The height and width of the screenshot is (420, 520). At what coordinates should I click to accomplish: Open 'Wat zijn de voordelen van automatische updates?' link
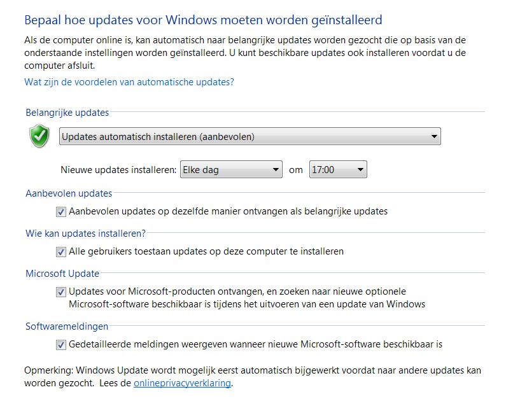(129, 82)
